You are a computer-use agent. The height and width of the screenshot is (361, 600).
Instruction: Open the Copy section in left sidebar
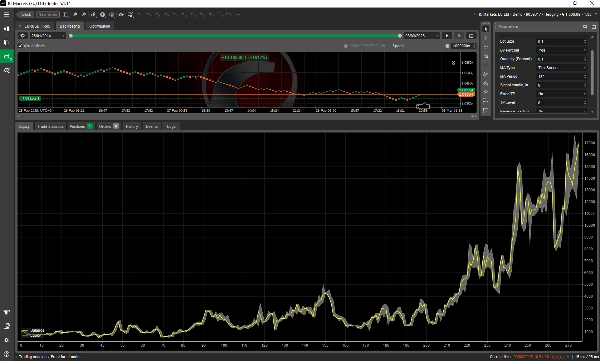click(7, 42)
